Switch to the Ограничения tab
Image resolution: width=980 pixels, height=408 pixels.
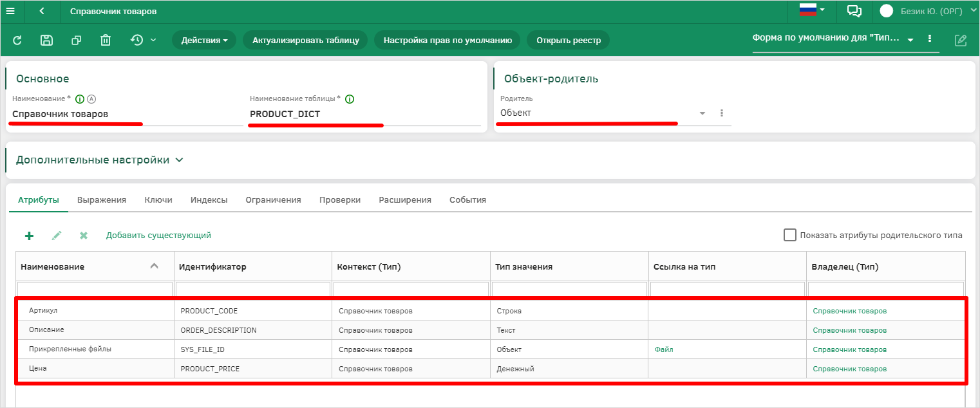click(x=274, y=200)
